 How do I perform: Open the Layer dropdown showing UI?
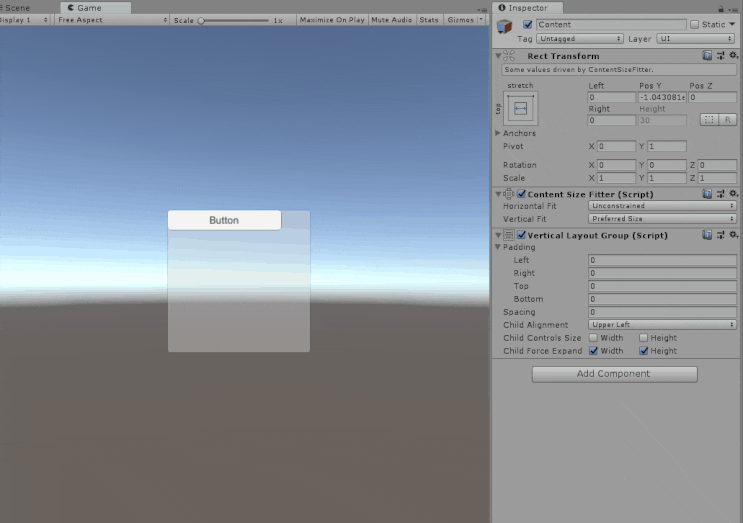tap(696, 39)
